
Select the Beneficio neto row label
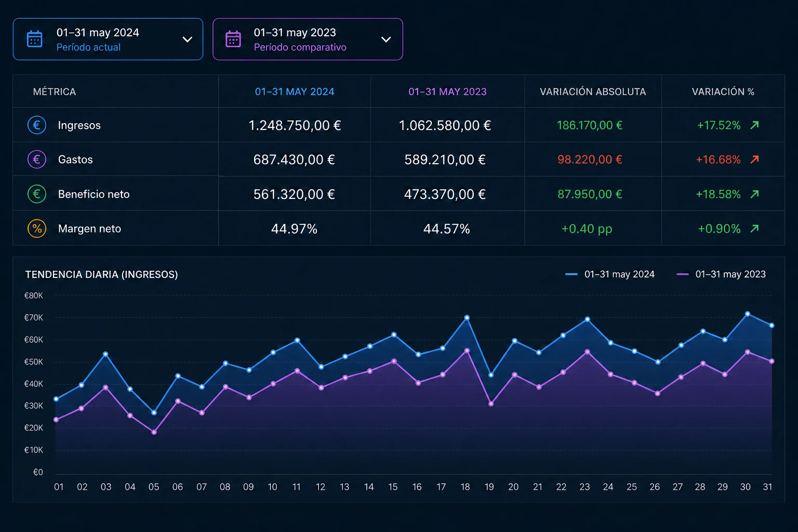pyautogui.click(x=94, y=194)
